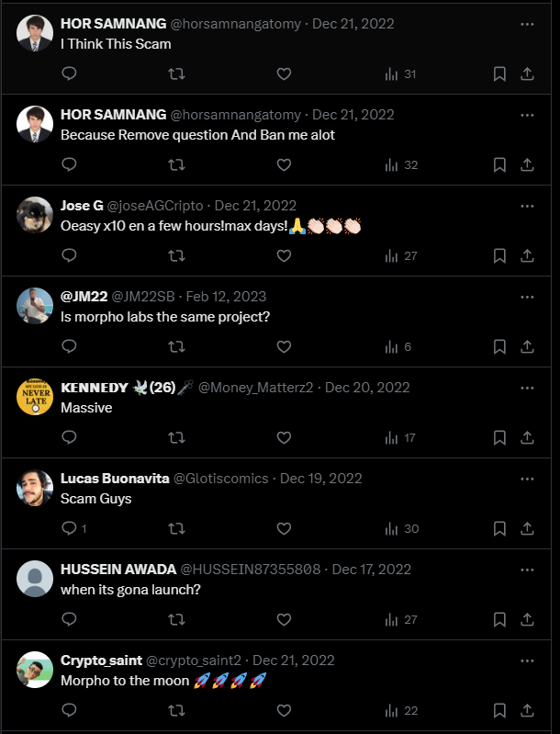560x734 pixels.
Task: Open more options for Jose G's tweet
Action: tap(527, 206)
